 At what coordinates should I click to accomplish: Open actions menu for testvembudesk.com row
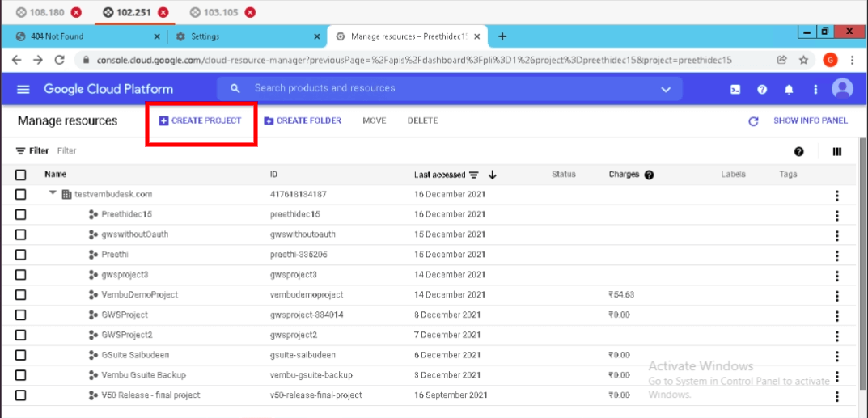[x=837, y=195]
